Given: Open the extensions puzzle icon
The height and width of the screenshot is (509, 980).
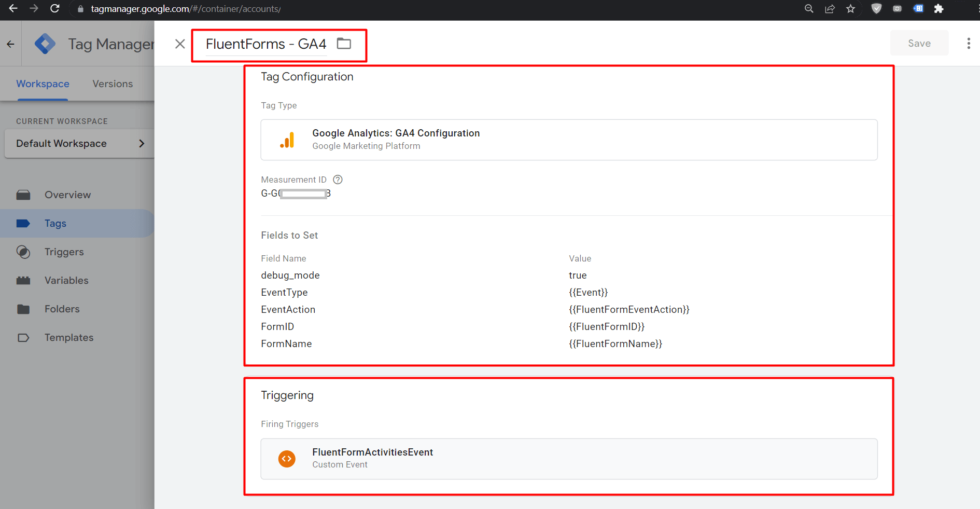Looking at the screenshot, I should (x=939, y=8).
